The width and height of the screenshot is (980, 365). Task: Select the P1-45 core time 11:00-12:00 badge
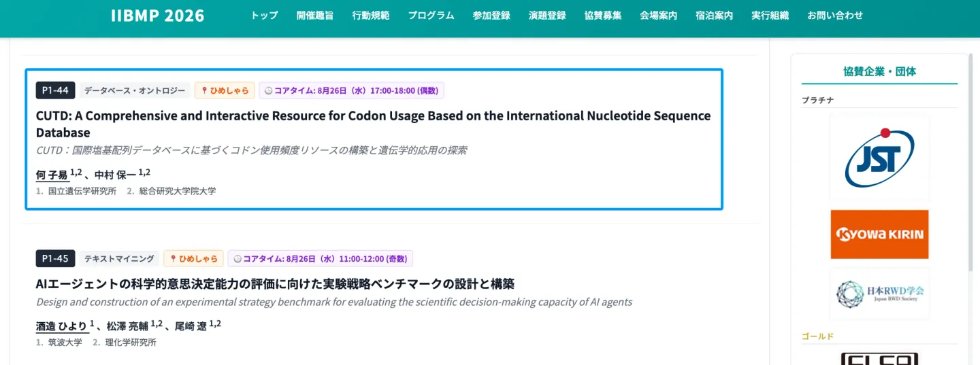pyautogui.click(x=320, y=258)
